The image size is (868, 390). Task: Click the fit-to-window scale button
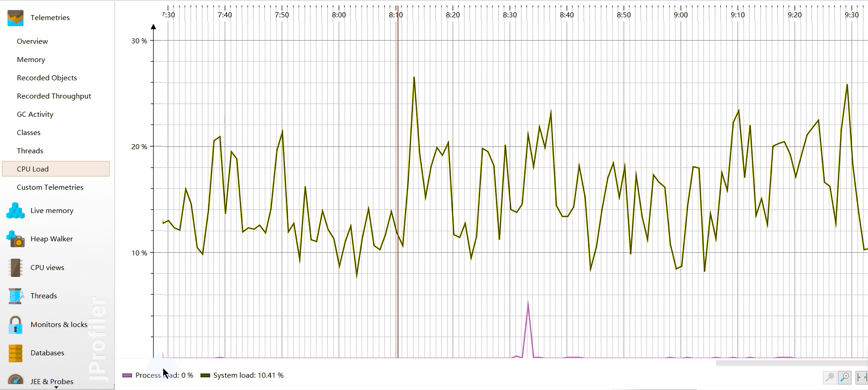click(x=861, y=377)
